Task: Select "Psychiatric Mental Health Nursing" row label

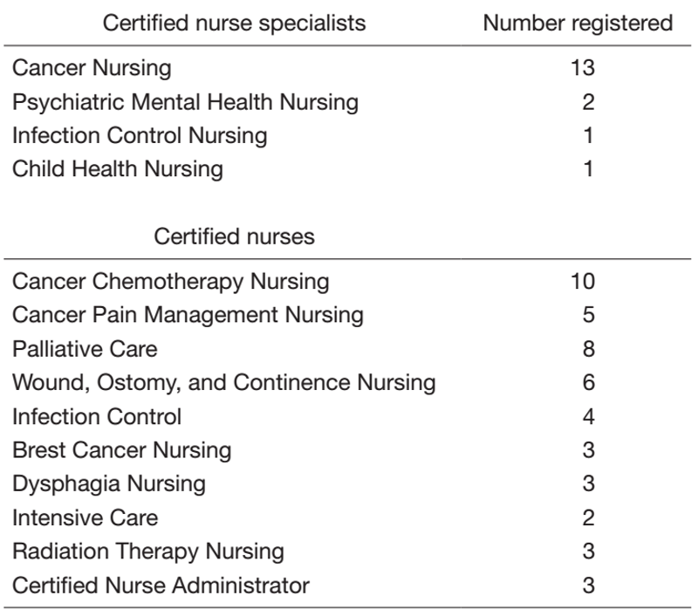Action: 185,102
